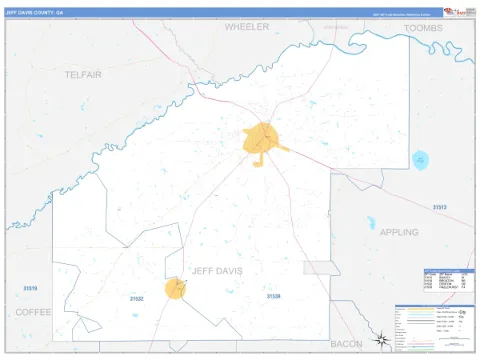Click the map title "JEFF DAVIS COUNTY, GA"
This screenshot has height=360, width=480.
pyautogui.click(x=34, y=13)
